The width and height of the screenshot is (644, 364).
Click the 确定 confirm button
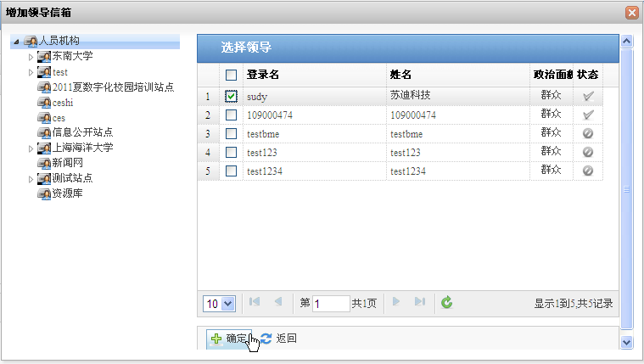pyautogui.click(x=228, y=339)
